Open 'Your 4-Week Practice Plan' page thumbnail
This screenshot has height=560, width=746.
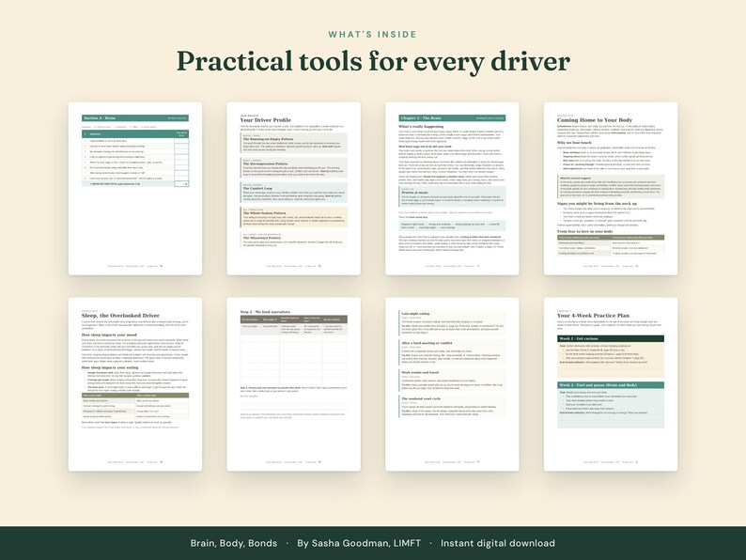611,384
